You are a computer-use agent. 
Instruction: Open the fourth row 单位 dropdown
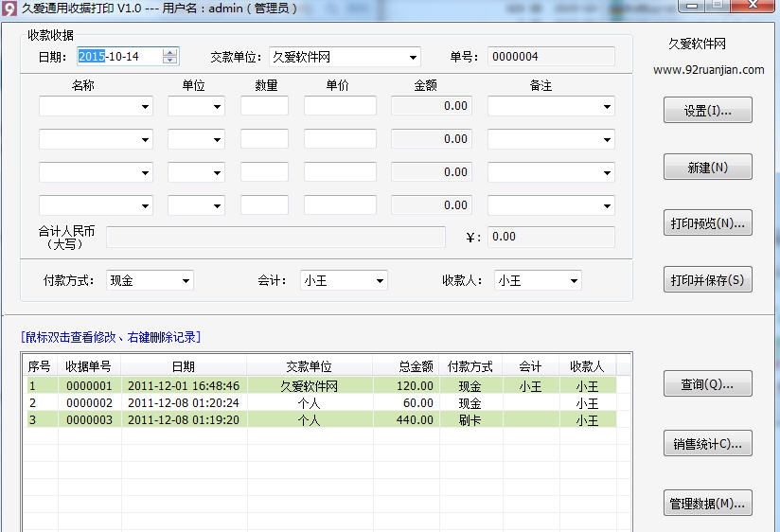(217, 205)
